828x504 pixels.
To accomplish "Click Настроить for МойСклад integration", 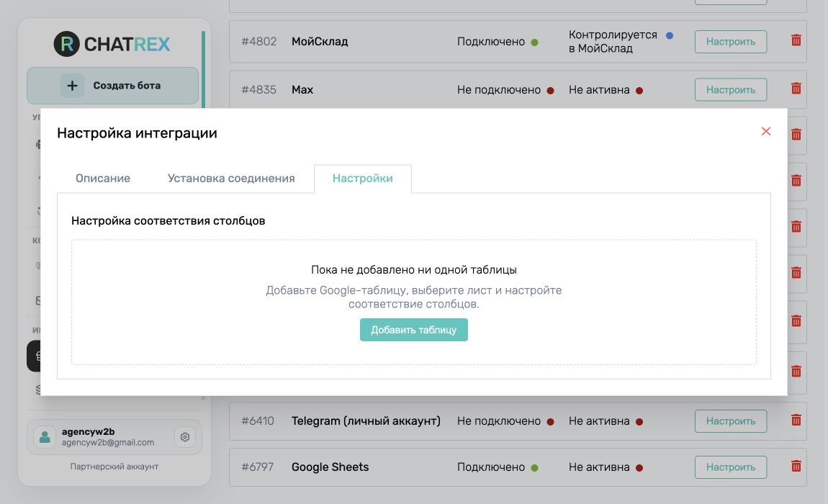I will pyautogui.click(x=731, y=42).
